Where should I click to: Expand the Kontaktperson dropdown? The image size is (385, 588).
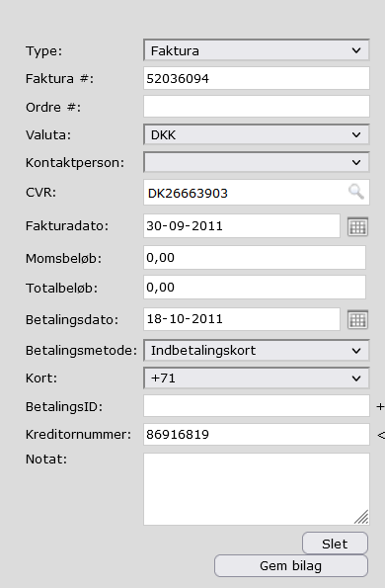point(257,162)
